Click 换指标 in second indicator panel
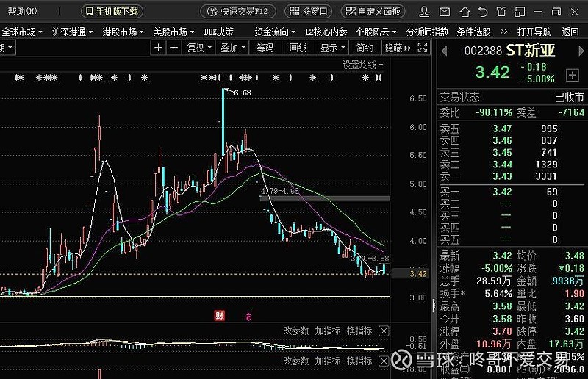Screen dimensions: 588x379 [x=359, y=361]
